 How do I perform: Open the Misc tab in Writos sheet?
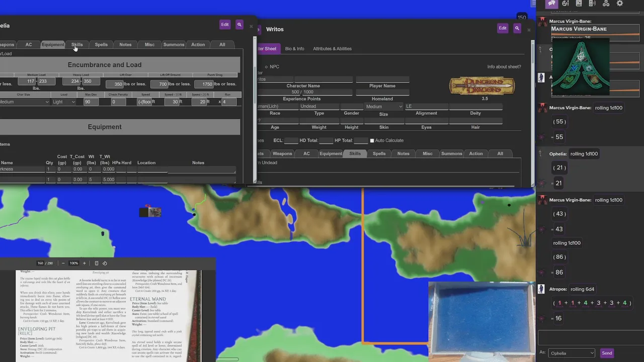tap(427, 154)
